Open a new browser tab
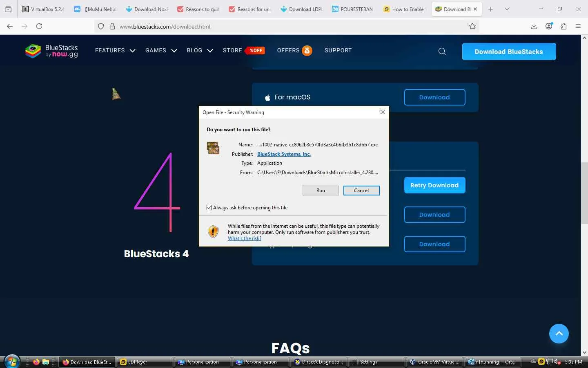588x368 pixels. click(x=491, y=9)
